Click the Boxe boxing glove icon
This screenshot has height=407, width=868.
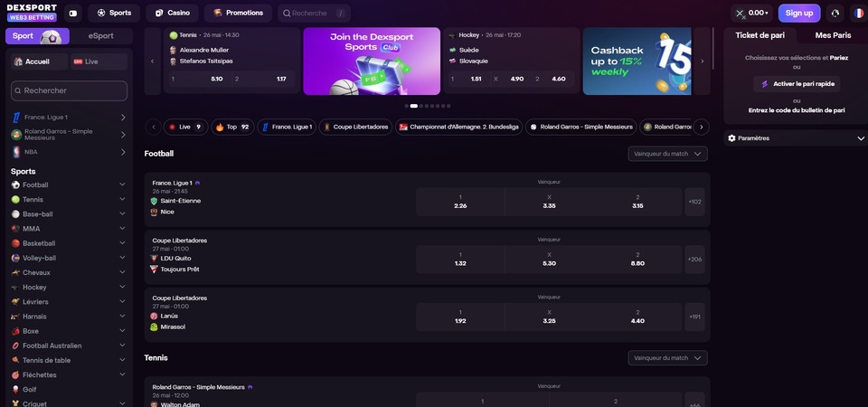[x=15, y=331]
